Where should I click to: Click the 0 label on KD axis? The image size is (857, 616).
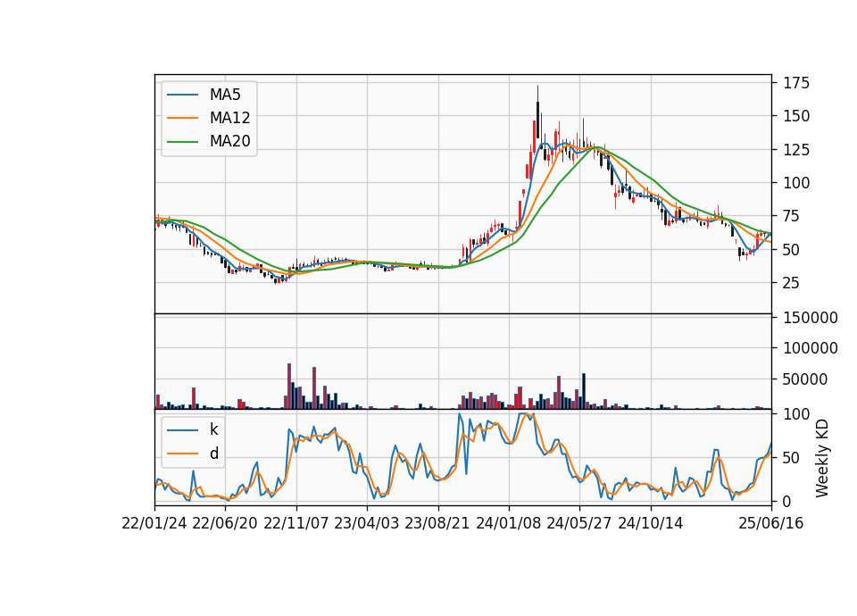[x=787, y=501]
